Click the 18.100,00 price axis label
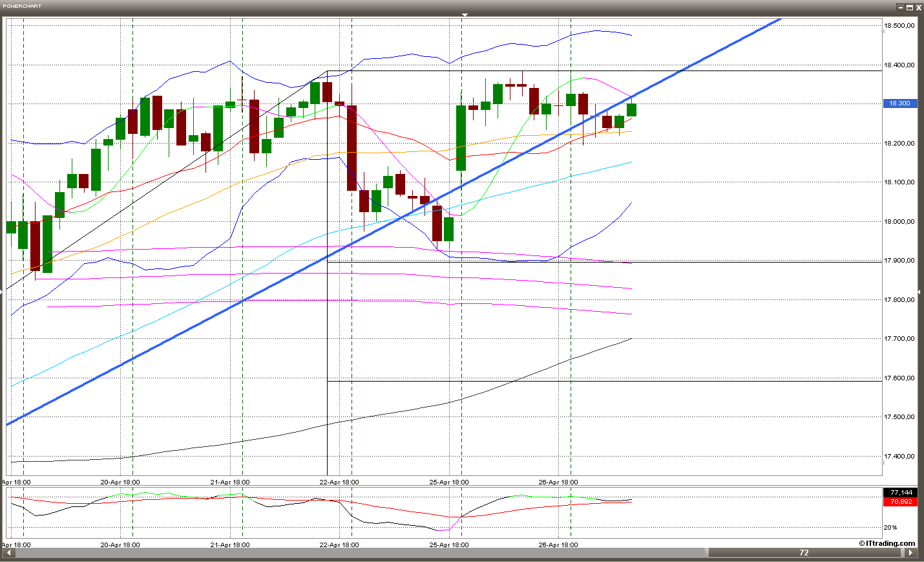 899,182
